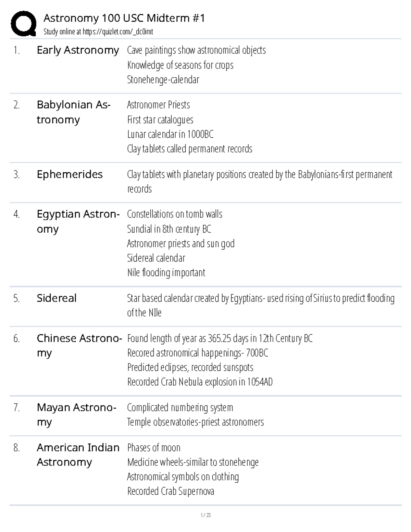
Task: Click the Egyptian Astronomy term
Action: pos(78,221)
